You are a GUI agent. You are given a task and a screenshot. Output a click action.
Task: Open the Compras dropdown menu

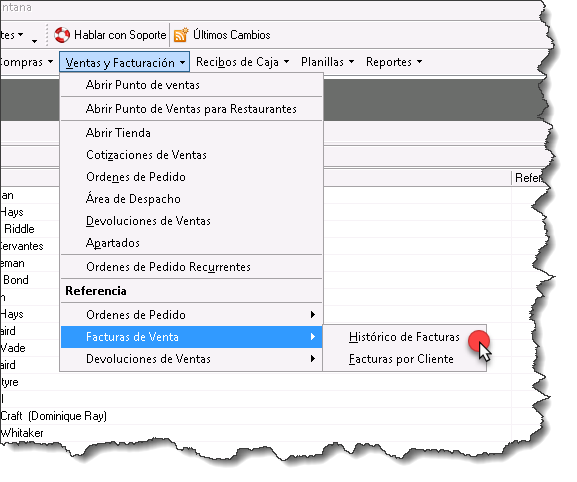click(26, 62)
